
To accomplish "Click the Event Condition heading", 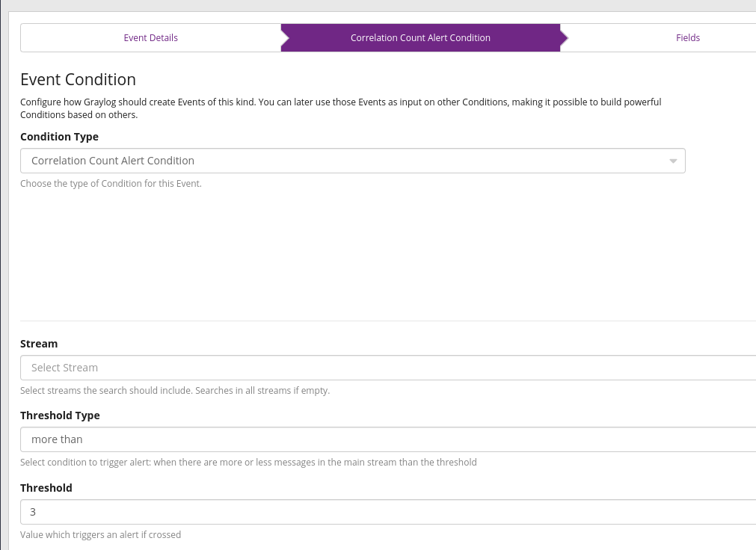I will coord(78,80).
